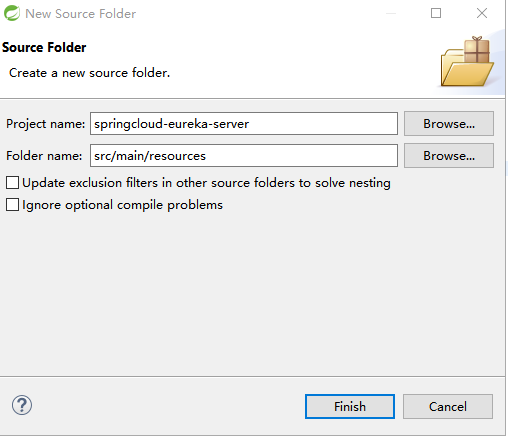Screen dimensions: 508x440
Task: Click the 'Ignore optional compile problems' label text
Action: 122,205
